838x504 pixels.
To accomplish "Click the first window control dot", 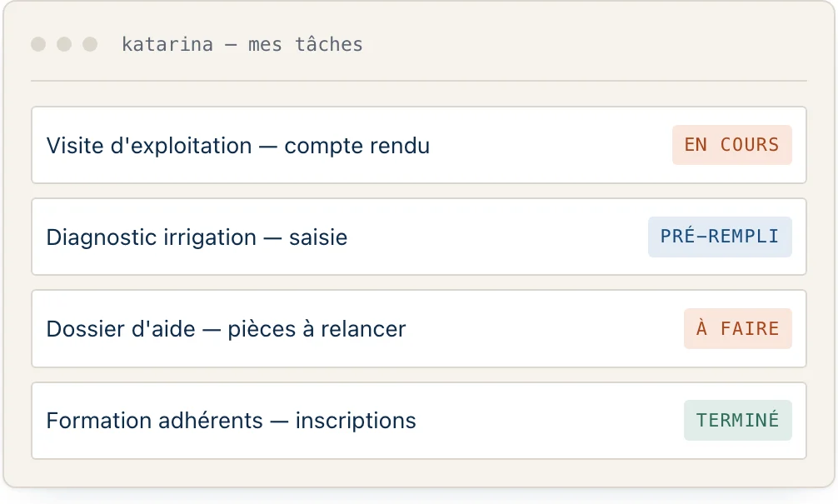I will (x=38, y=44).
